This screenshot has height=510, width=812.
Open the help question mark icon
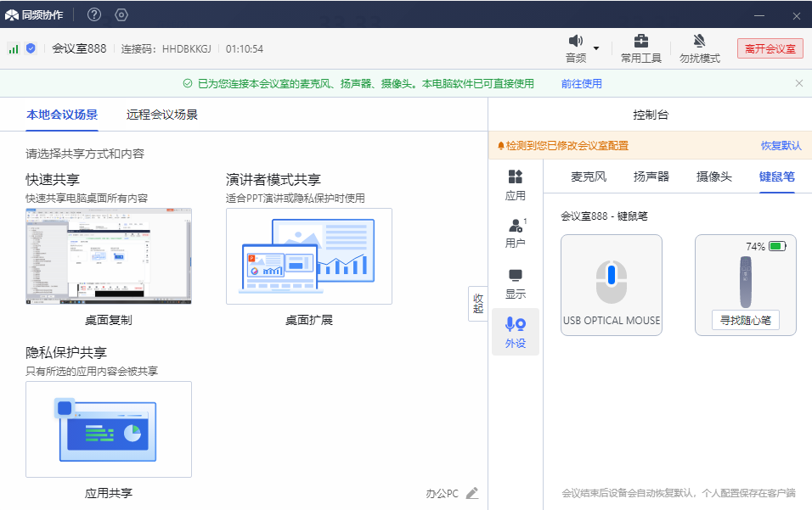(x=94, y=14)
